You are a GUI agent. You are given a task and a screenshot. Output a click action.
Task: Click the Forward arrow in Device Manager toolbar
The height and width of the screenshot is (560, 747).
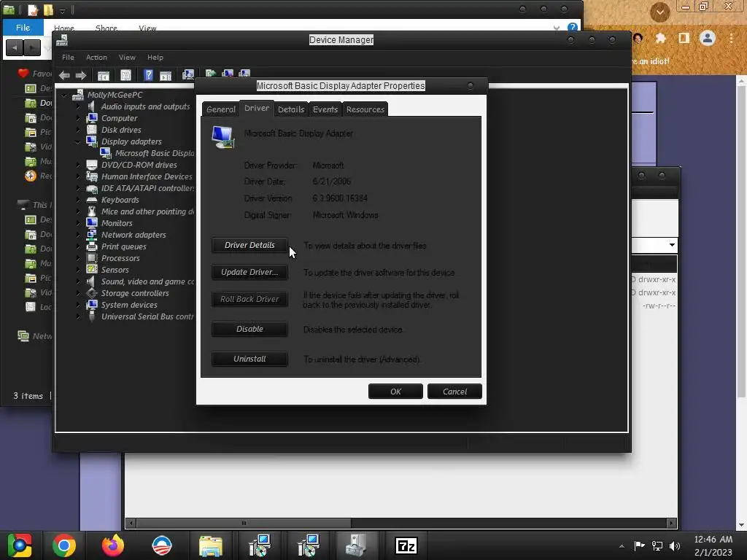click(x=81, y=75)
